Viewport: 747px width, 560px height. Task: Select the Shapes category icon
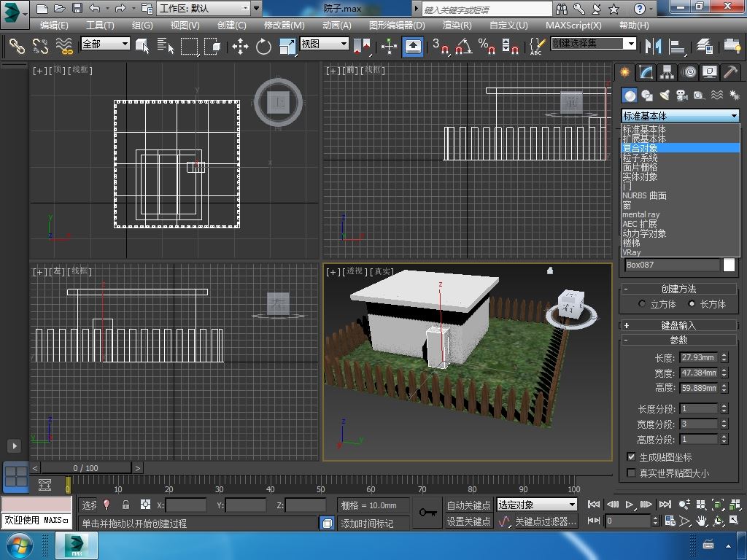(647, 96)
